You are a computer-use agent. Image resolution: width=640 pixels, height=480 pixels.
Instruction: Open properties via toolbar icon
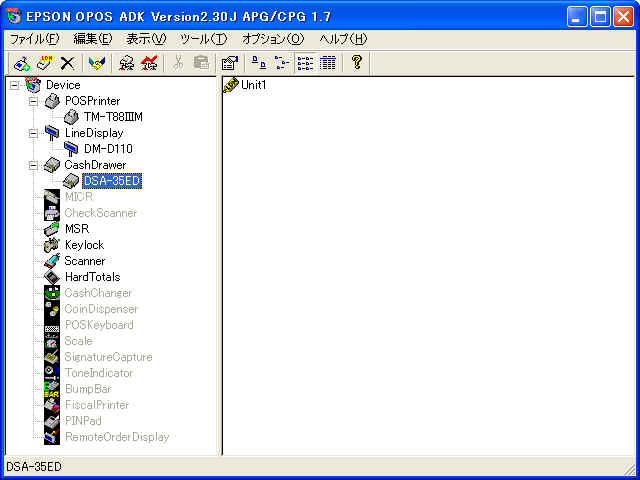point(230,63)
